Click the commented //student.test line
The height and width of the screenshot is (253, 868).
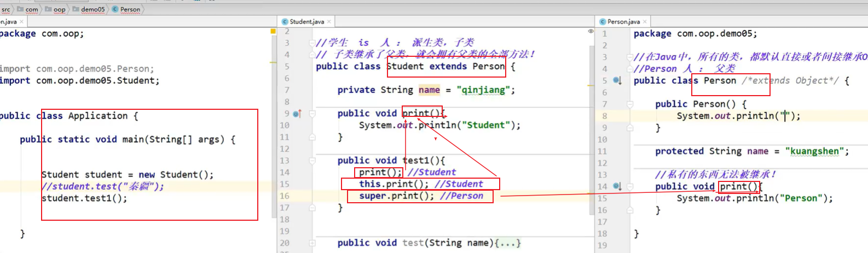(x=103, y=186)
